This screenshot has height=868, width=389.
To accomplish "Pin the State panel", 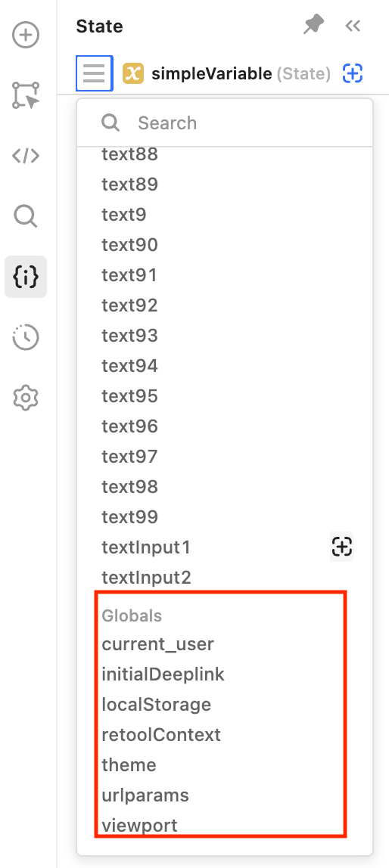I will pos(313,26).
